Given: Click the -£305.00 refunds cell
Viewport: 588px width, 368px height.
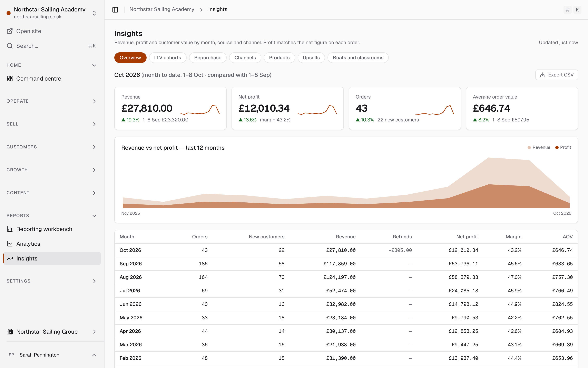Looking at the screenshot, I should tap(400, 250).
